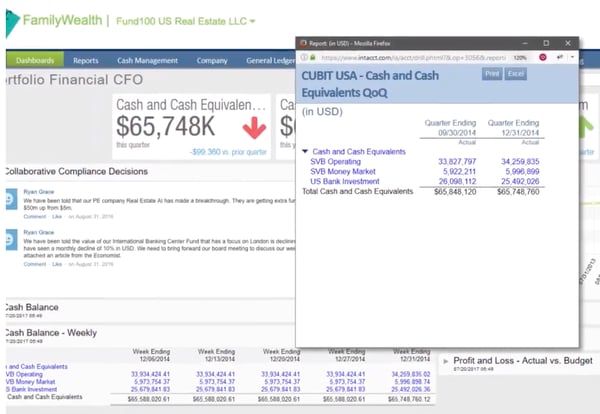Open the Reports menu

pyautogui.click(x=86, y=60)
